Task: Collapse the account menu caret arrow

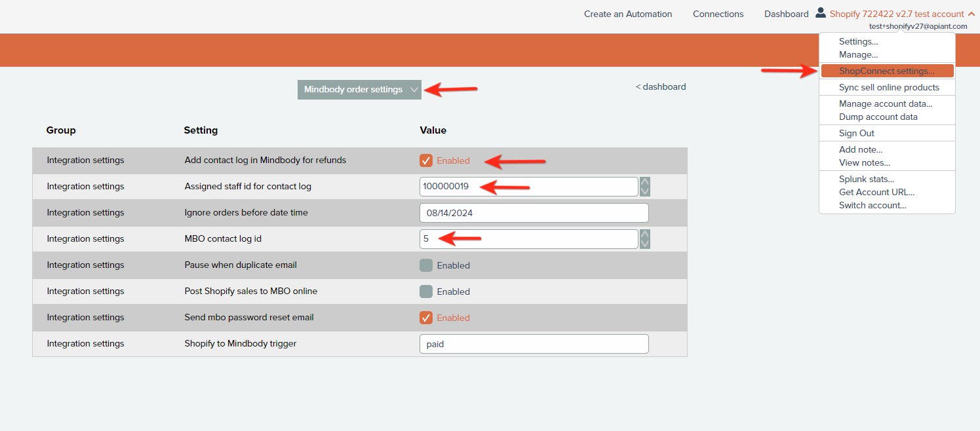Action: tap(970, 14)
